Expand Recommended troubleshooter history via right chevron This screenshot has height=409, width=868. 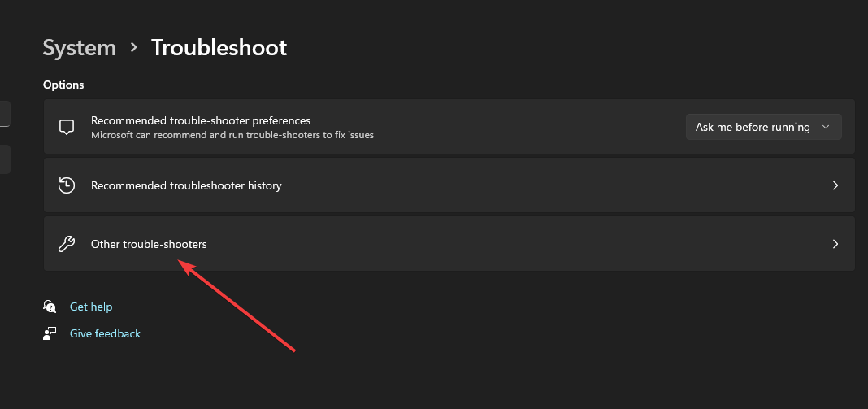tap(835, 185)
